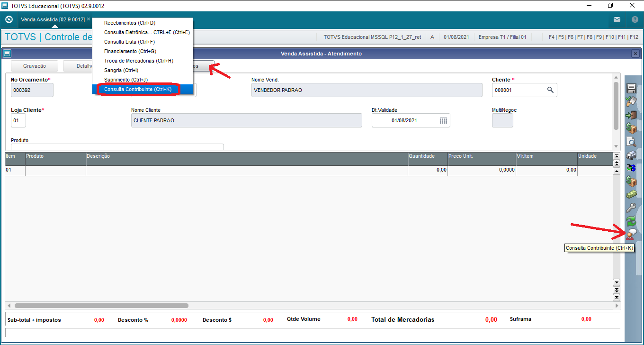This screenshot has width=644, height=345.
Task: Switch to Venda Assistida [02.9.0012] tab
Action: coord(53,19)
